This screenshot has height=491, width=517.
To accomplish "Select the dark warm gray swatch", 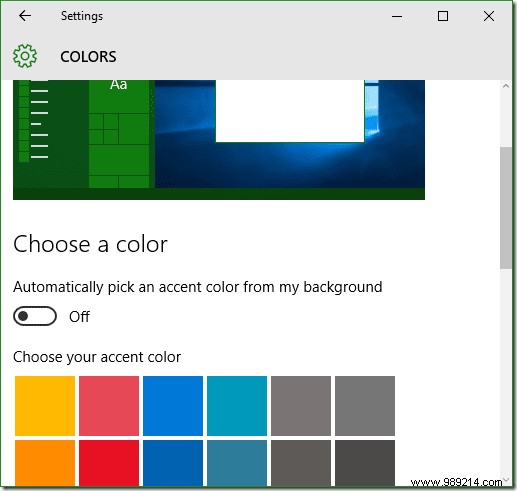I will [301, 463].
